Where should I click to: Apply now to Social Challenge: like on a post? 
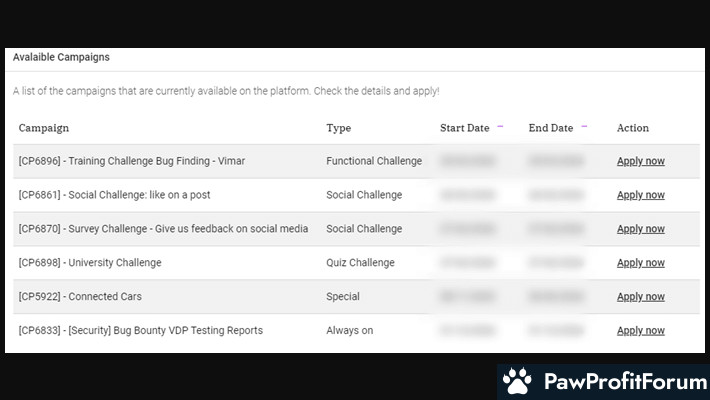(x=640, y=195)
